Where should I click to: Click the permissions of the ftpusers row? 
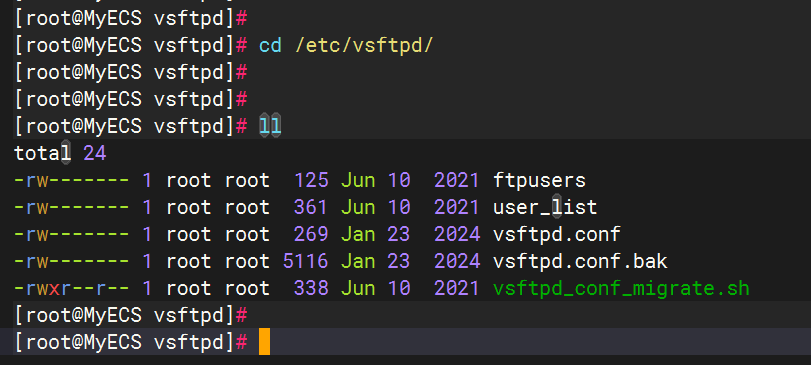click(x=72, y=180)
